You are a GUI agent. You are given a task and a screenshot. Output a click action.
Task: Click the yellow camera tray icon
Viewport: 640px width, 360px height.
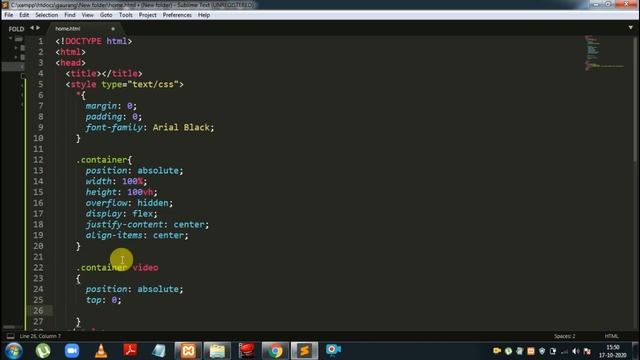point(497,351)
